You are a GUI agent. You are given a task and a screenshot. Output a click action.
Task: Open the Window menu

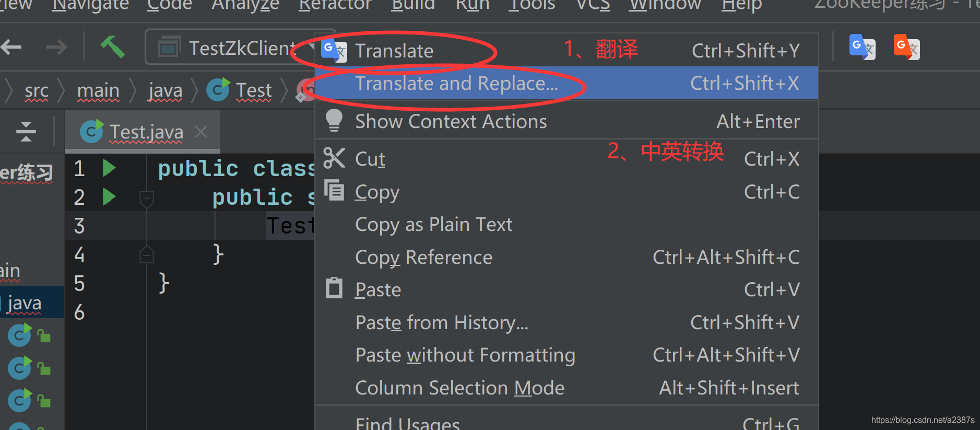(665, 5)
